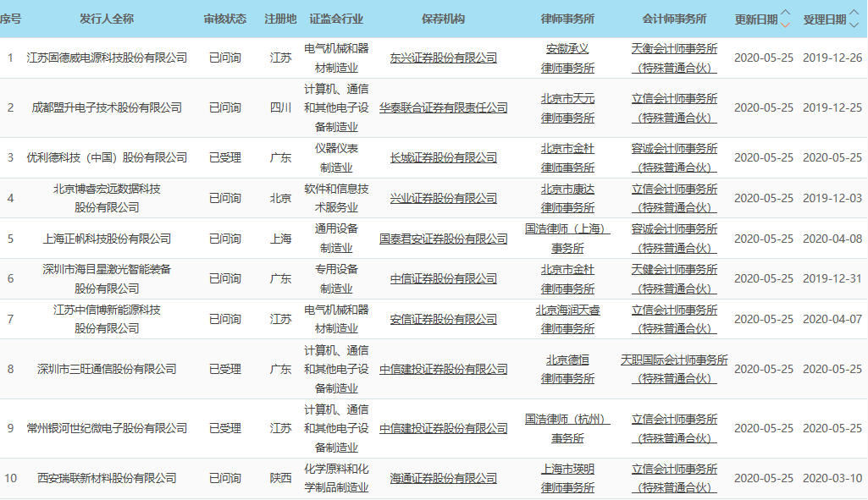
Task: Click the 律师事务所 column header
Action: click(567, 19)
